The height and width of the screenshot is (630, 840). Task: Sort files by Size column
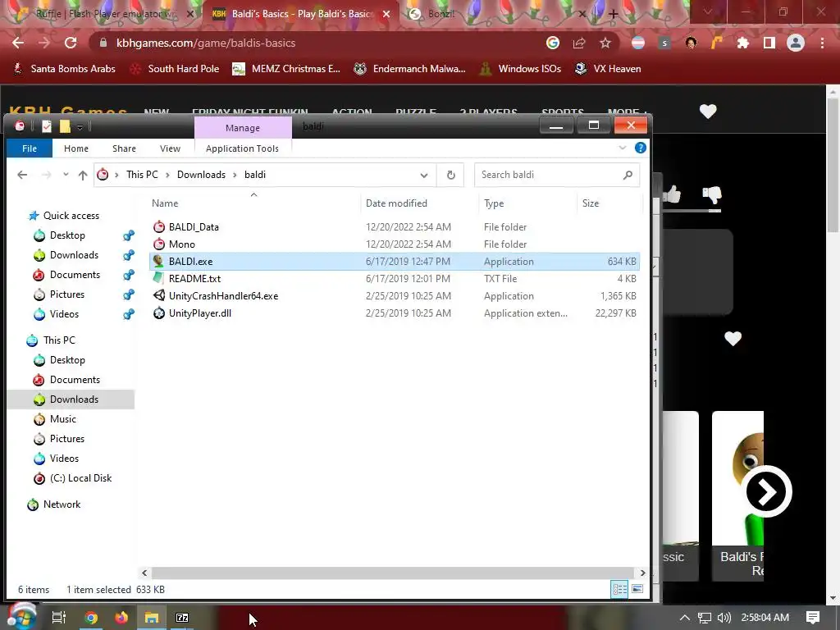[x=591, y=203]
